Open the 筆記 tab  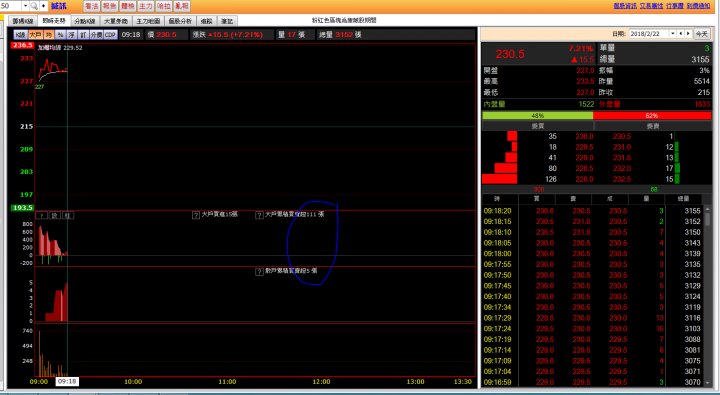coord(227,21)
